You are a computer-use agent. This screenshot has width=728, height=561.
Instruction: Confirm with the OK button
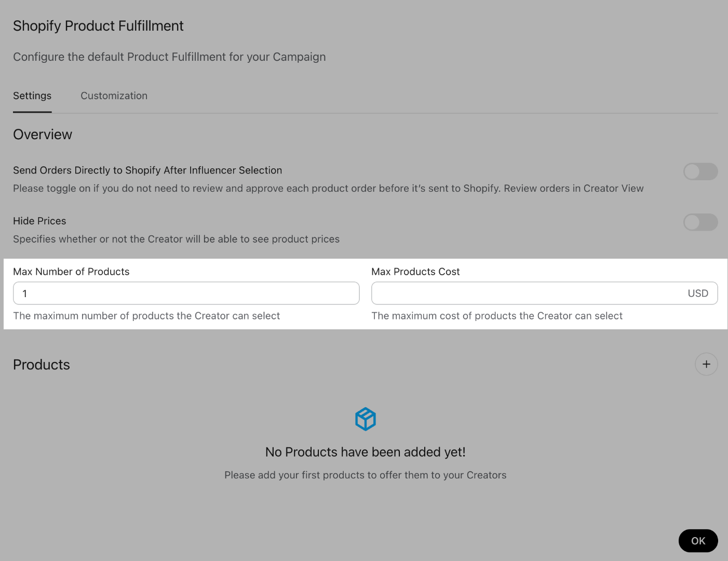(x=698, y=541)
